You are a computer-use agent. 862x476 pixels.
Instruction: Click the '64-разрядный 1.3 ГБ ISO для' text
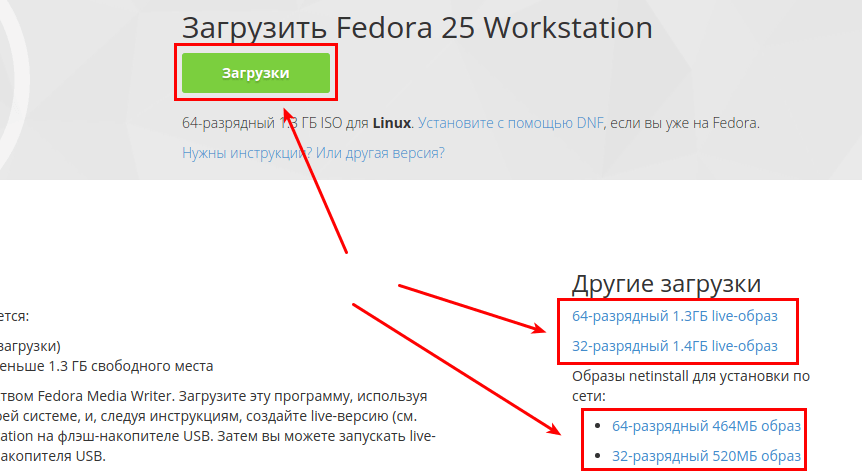[275, 123]
